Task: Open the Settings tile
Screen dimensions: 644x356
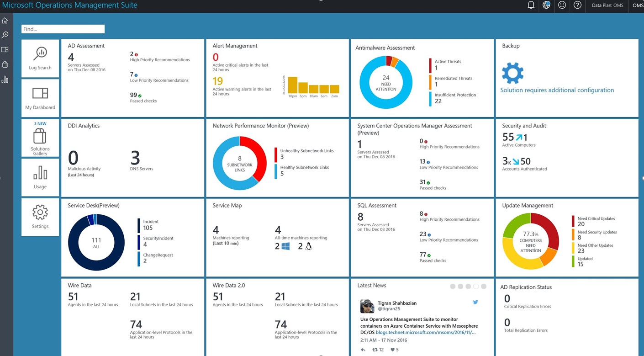Action: 40,217
